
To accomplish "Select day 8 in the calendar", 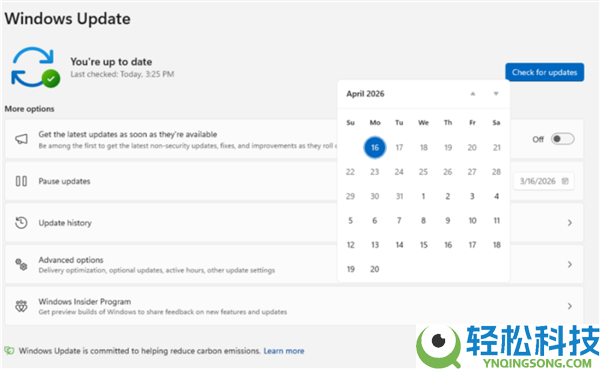I will tap(423, 220).
